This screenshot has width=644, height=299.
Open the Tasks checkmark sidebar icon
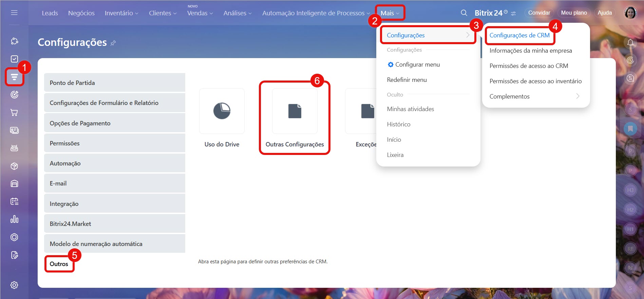[x=14, y=59]
